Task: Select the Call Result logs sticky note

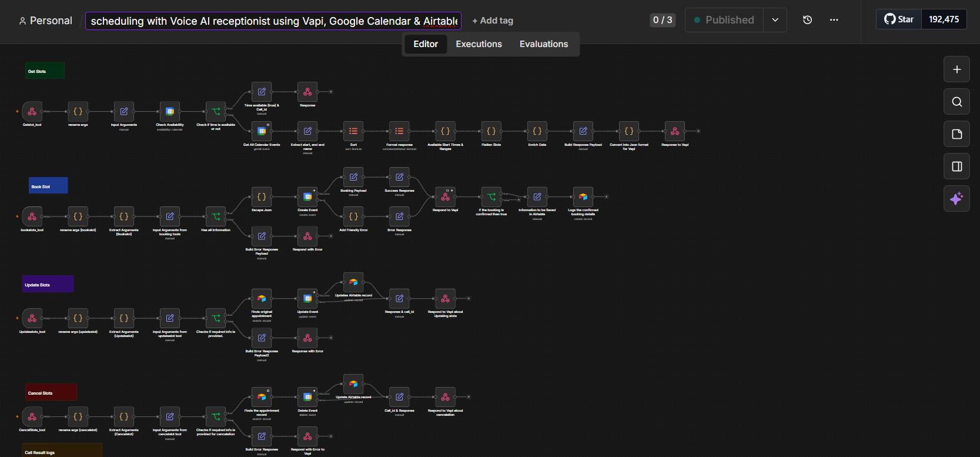Action: [x=62, y=450]
